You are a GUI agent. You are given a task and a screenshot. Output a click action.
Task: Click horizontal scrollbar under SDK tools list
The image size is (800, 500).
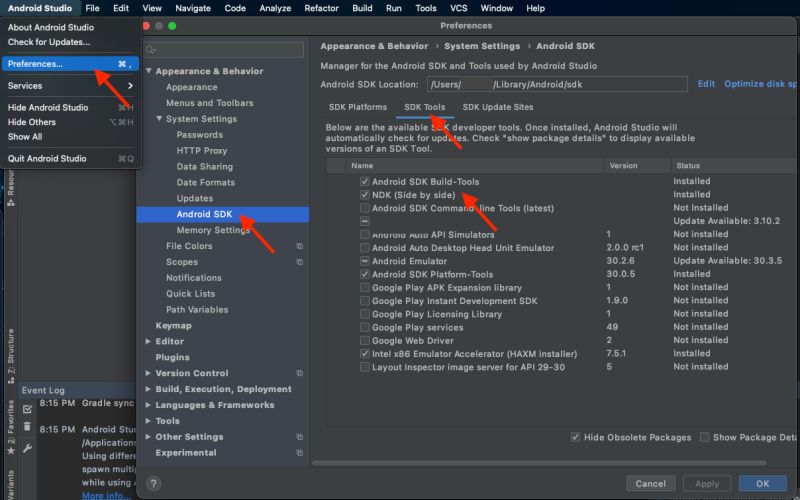point(539,463)
